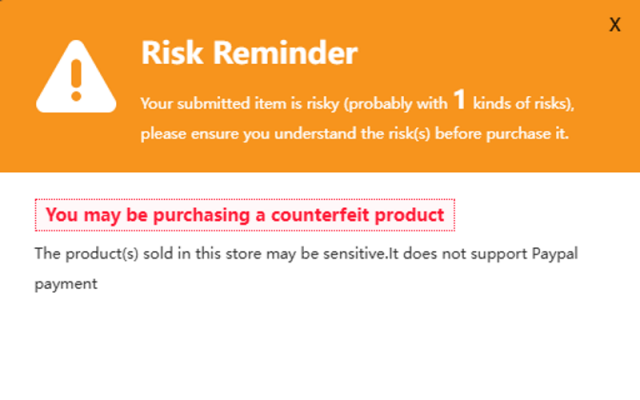
Task: Click "kinds of risks" in the banner
Action: tap(522, 104)
